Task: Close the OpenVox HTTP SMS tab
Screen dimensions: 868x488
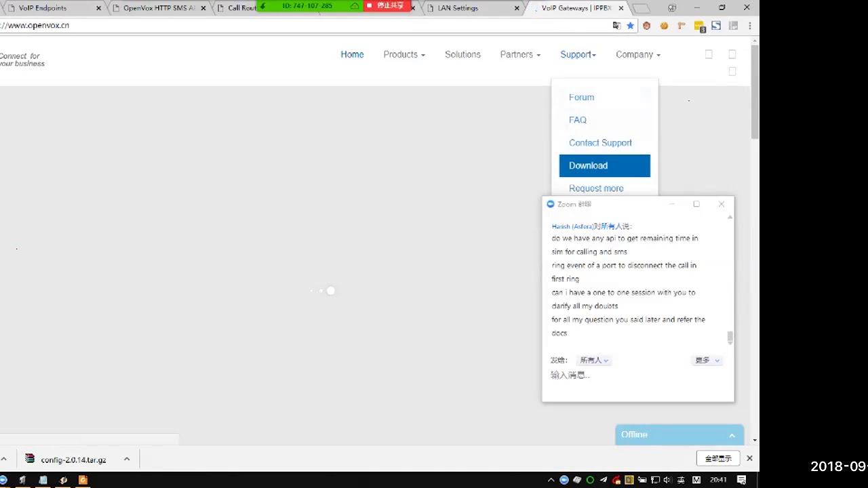Action: tap(203, 8)
